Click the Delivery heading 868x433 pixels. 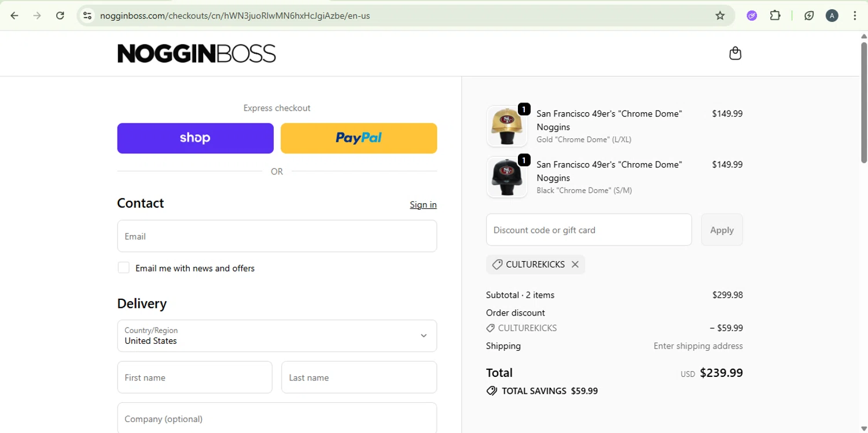142,303
